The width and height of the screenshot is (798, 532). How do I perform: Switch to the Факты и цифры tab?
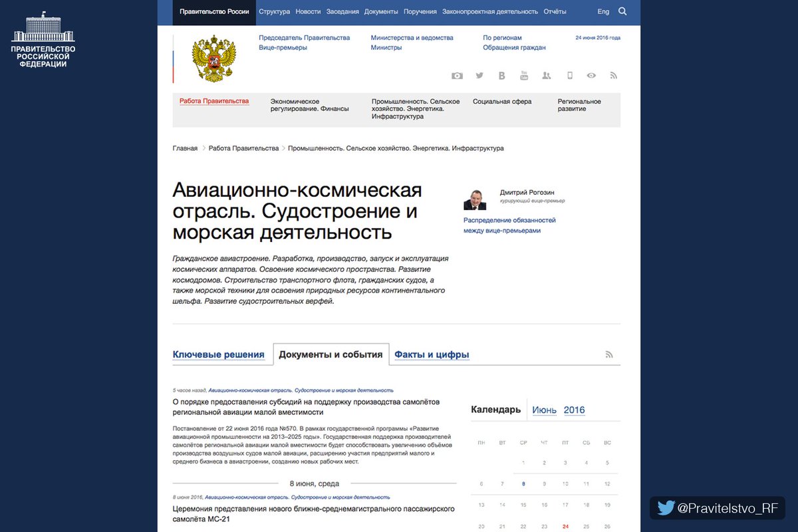tap(432, 355)
